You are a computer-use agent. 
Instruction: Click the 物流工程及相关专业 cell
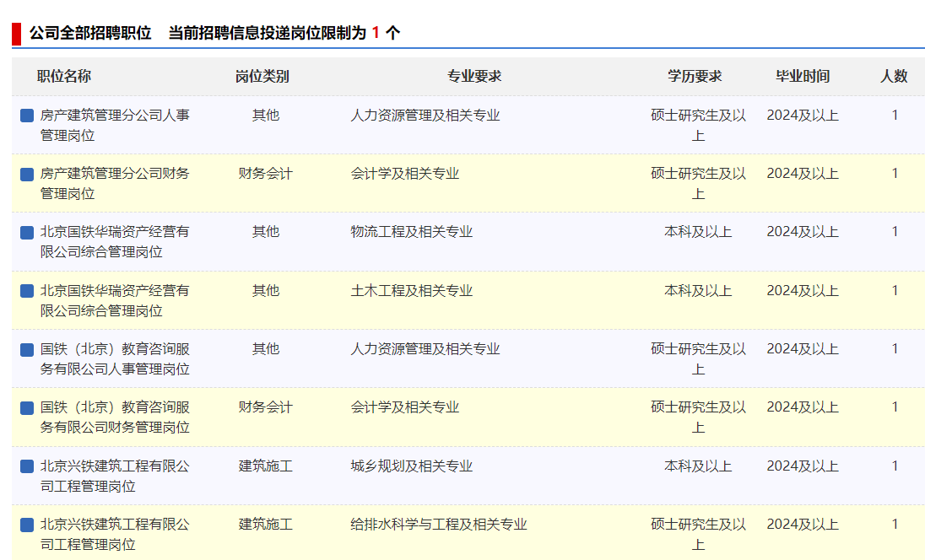click(x=412, y=232)
